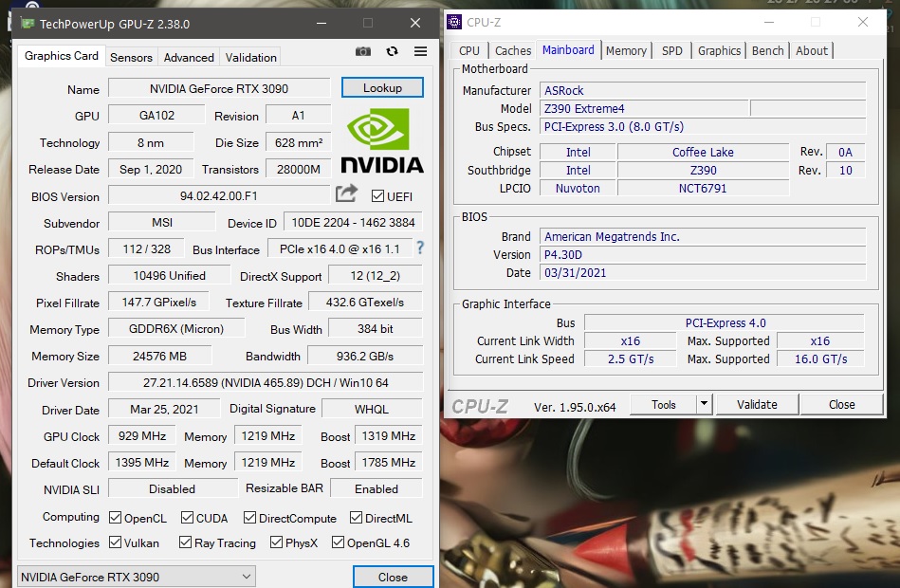Toggle the Vulkan checkbox

[x=116, y=542]
